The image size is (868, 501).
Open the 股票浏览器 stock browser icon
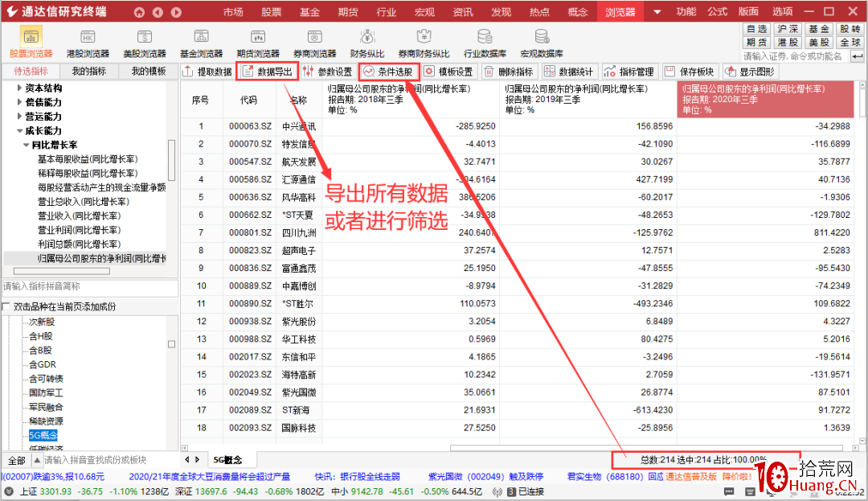pos(31,43)
